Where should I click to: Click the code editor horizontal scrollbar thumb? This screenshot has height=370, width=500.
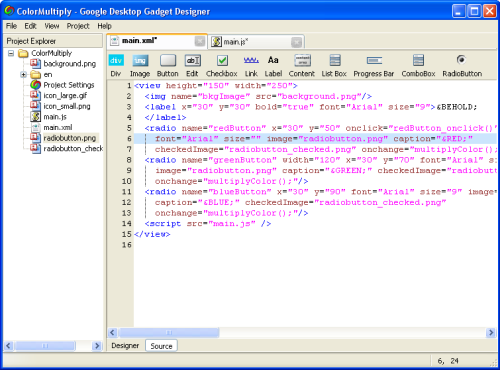[x=169, y=332]
